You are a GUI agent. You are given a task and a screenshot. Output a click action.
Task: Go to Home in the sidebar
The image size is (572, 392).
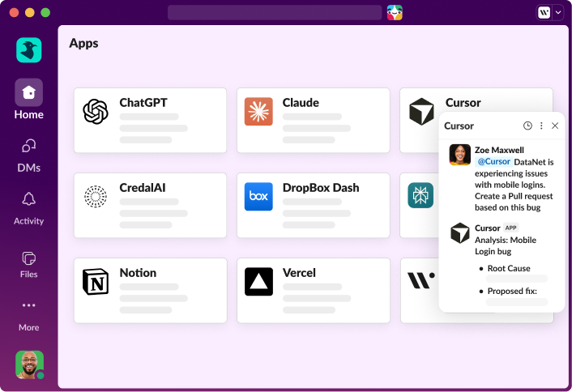(29, 99)
